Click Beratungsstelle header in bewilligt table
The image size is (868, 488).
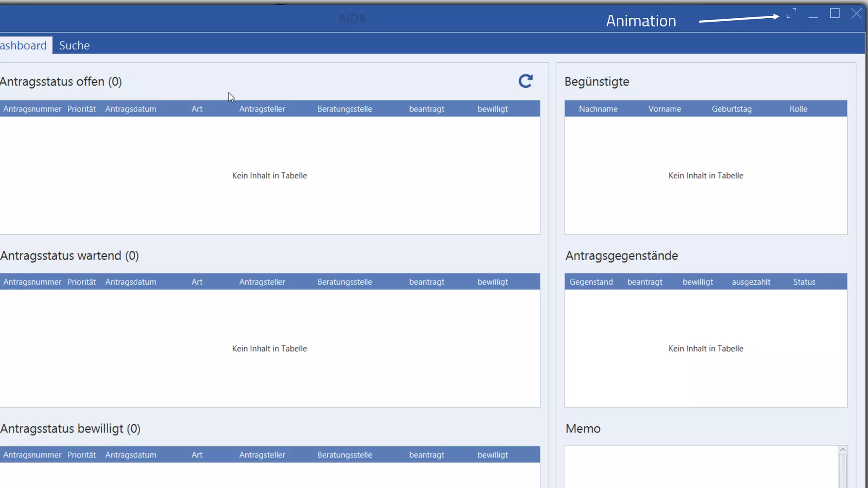[345, 455]
